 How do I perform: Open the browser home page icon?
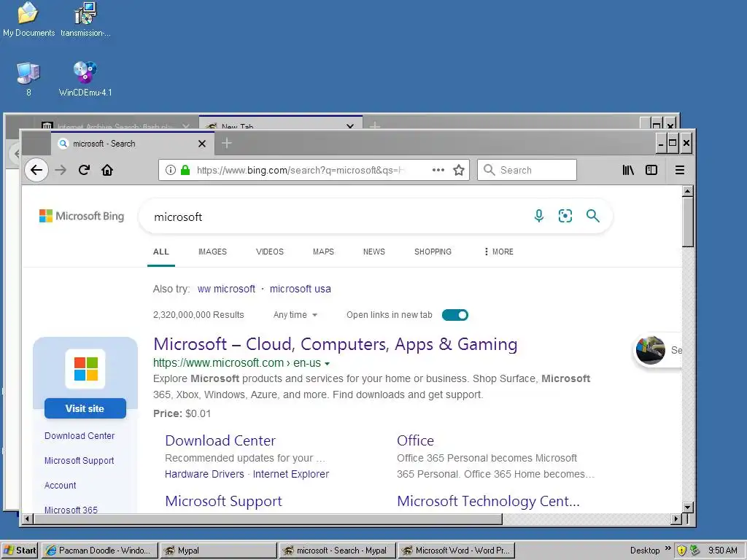pyautogui.click(x=107, y=170)
